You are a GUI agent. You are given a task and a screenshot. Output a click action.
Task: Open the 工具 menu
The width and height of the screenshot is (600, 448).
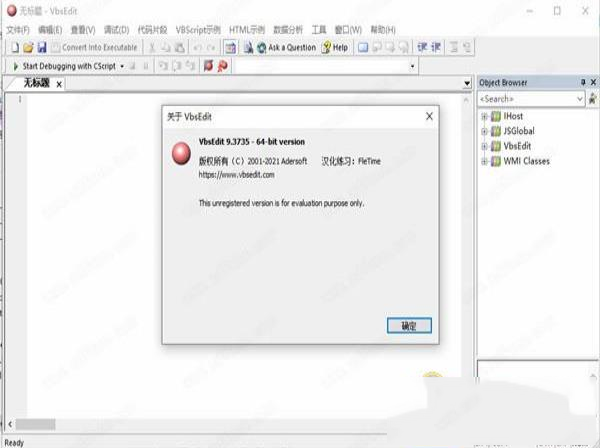point(318,29)
